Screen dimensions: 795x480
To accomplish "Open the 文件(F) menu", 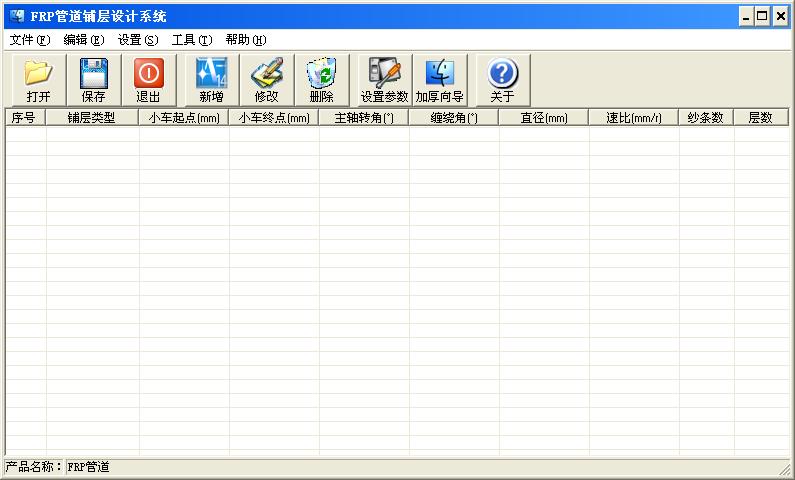I will tap(29, 40).
